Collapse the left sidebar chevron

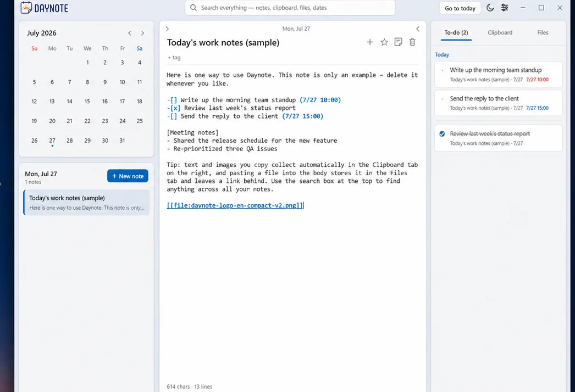click(167, 29)
